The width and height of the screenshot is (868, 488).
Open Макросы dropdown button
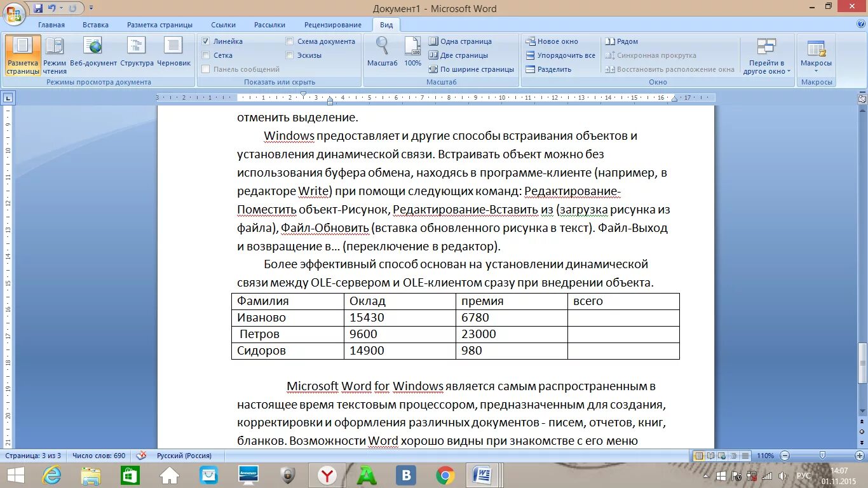[x=816, y=56]
